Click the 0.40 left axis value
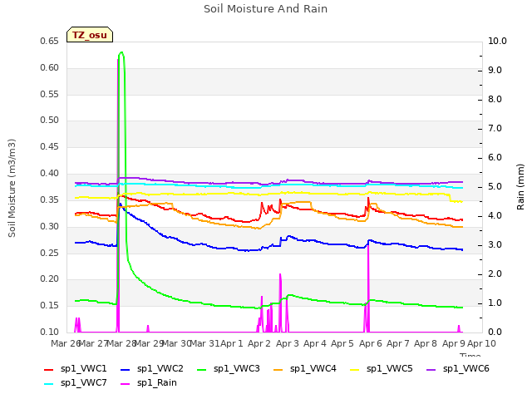Viewport: 532px width, 399px height. coord(50,174)
